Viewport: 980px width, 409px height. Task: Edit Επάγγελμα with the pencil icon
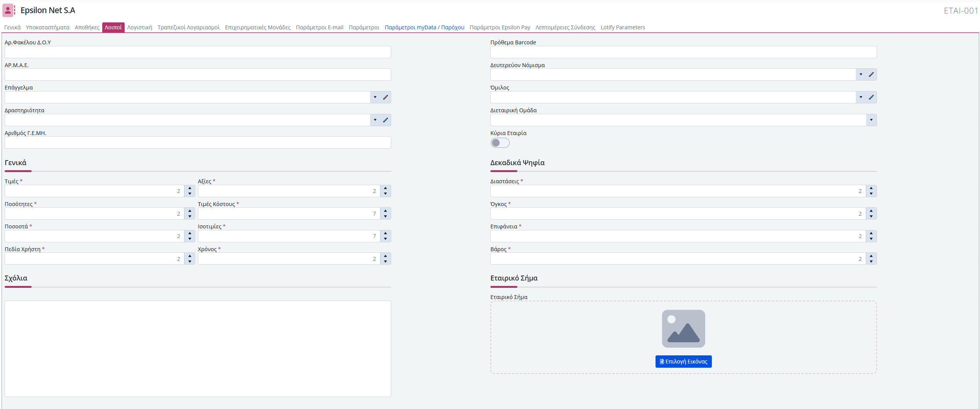pyautogui.click(x=385, y=97)
